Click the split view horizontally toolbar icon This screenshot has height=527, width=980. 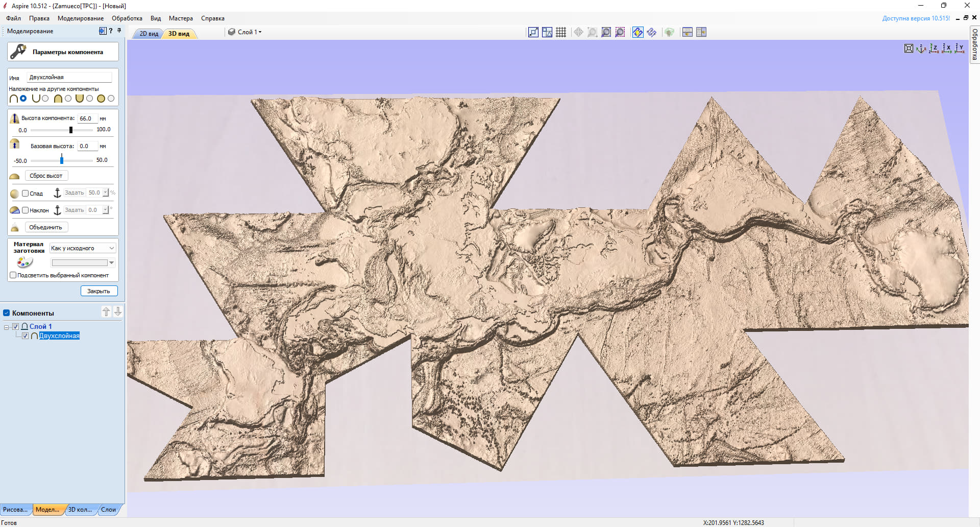[x=688, y=32]
